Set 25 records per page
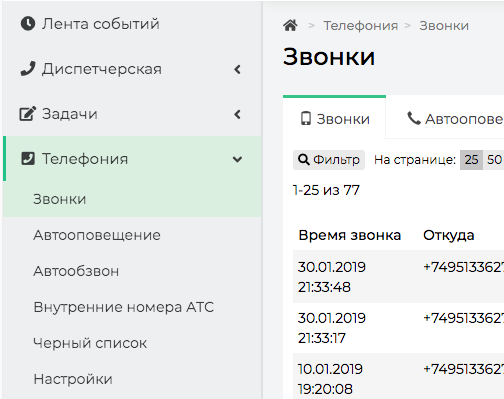This screenshot has height=399, width=504. tap(471, 160)
